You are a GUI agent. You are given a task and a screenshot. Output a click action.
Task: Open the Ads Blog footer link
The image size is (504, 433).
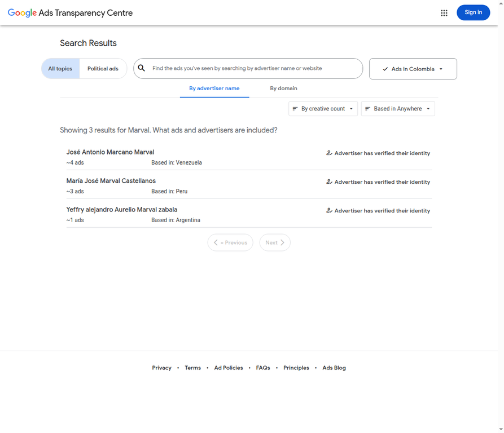(334, 368)
